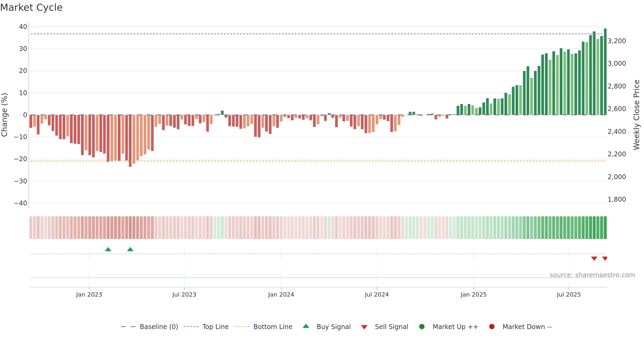Click the tallest green bar at the chart's right end
The image size is (644, 362).
click(x=605, y=72)
